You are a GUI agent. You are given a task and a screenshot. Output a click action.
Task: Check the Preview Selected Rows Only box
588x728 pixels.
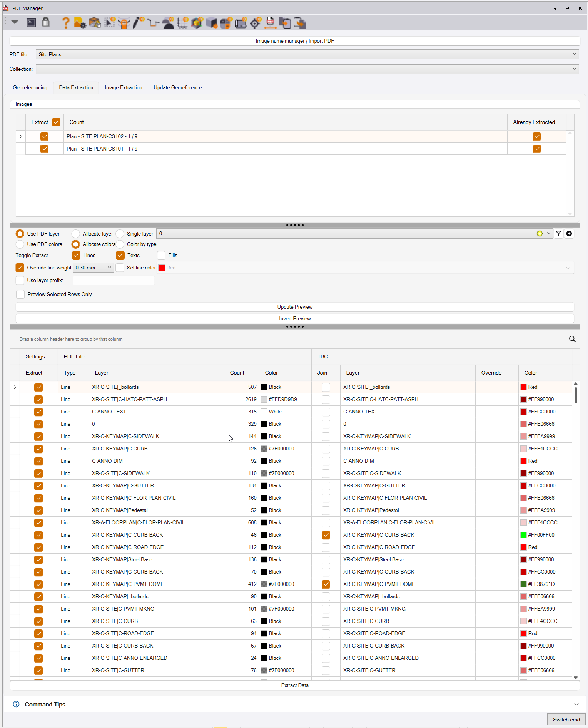point(20,295)
